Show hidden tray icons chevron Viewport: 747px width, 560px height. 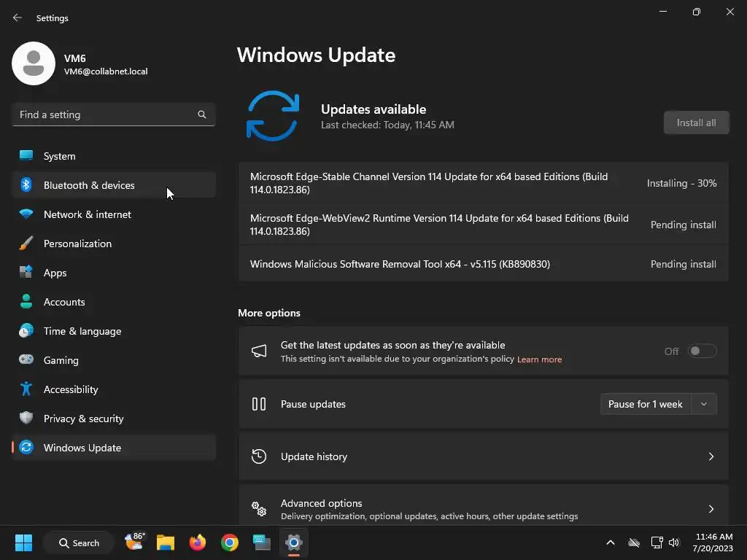(x=611, y=542)
